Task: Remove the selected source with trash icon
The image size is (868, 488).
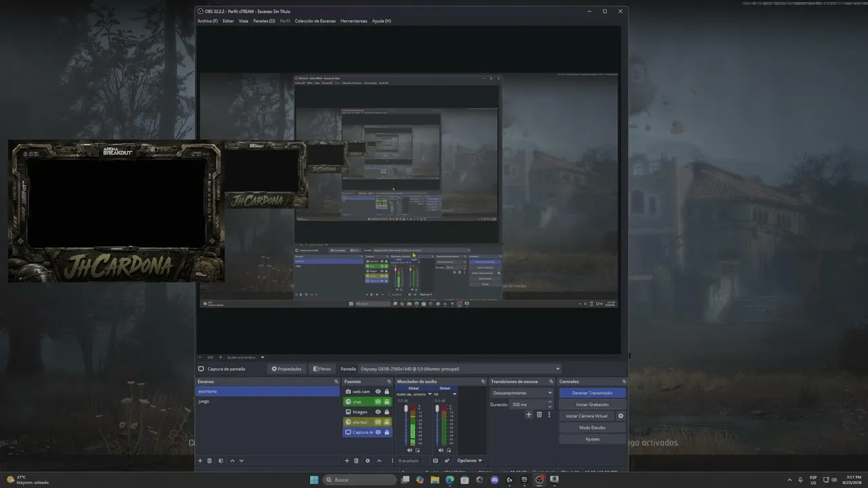Action: 357,461
